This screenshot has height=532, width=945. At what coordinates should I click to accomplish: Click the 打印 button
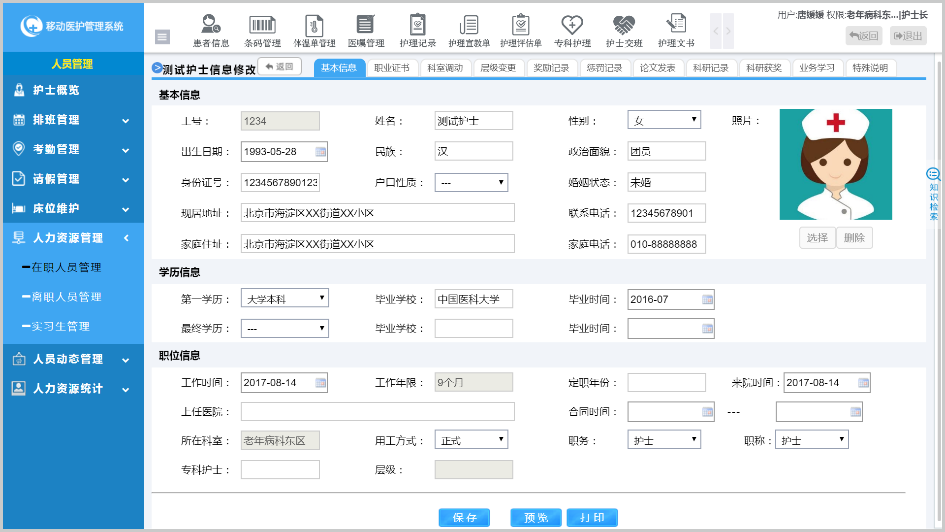click(x=591, y=518)
